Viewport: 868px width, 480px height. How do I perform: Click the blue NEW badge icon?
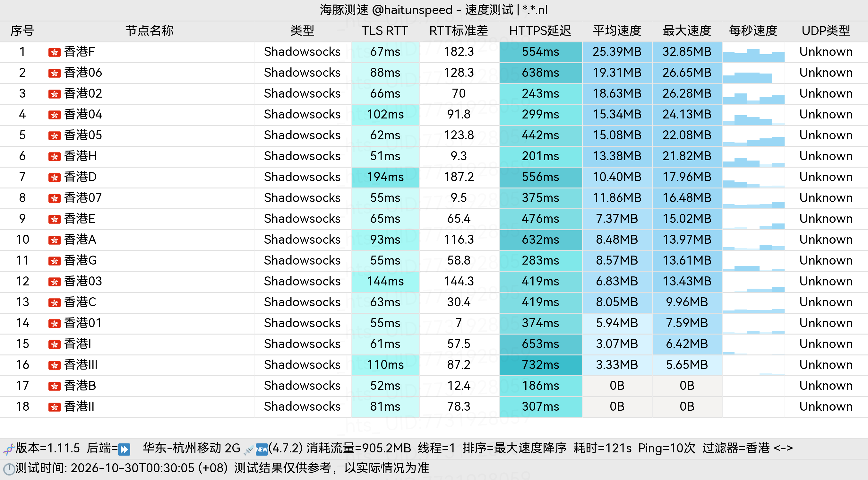(x=262, y=449)
